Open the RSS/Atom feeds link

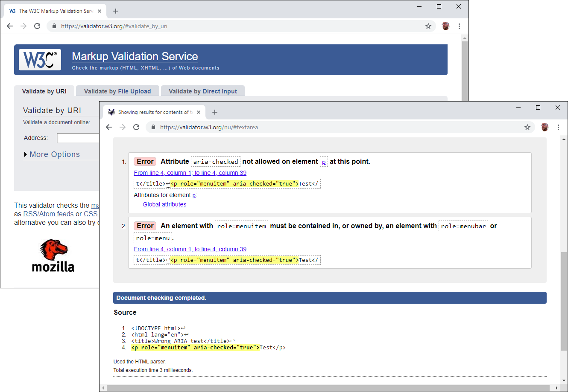coord(48,214)
